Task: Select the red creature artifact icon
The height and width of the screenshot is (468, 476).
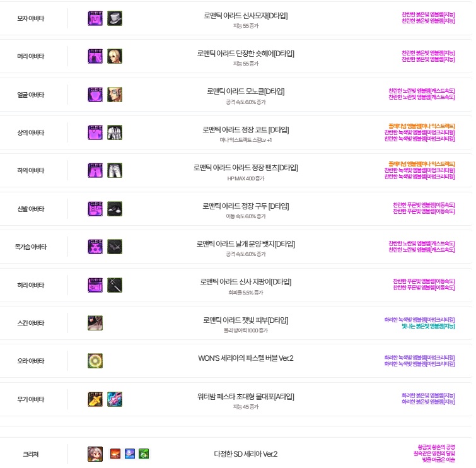Action: tap(115, 454)
